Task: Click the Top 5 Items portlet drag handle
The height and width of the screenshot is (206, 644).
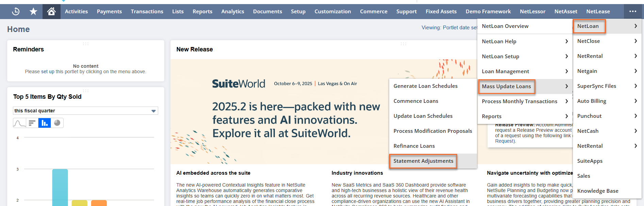Action: coord(86,91)
